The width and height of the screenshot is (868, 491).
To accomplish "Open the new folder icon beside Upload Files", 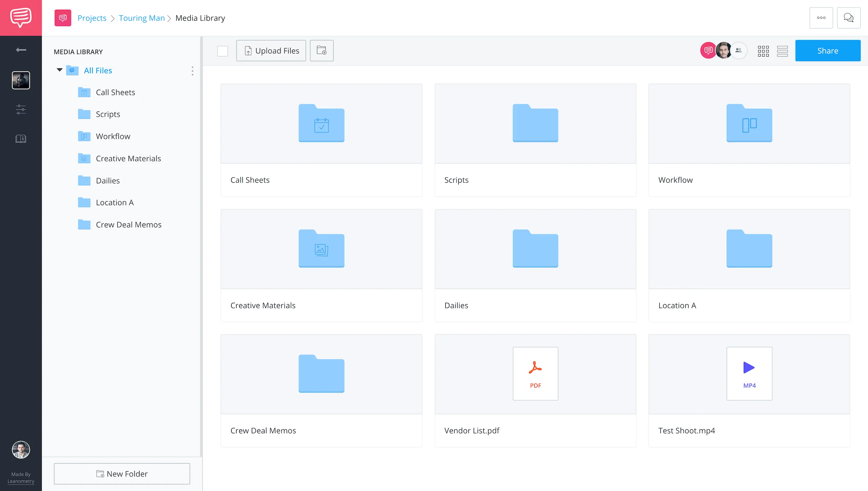I will click(321, 50).
